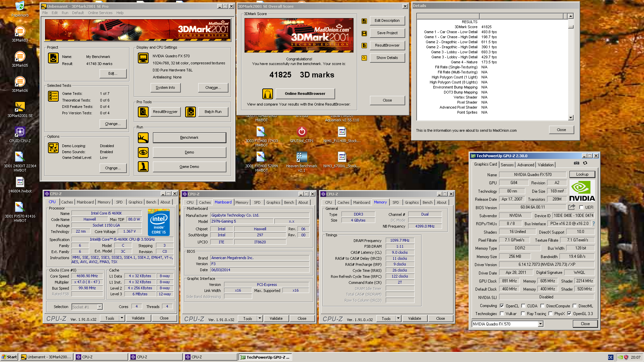644x362 pixels.
Task: Switch to the Advanced tab in GPU-Z
Action: pos(526,165)
